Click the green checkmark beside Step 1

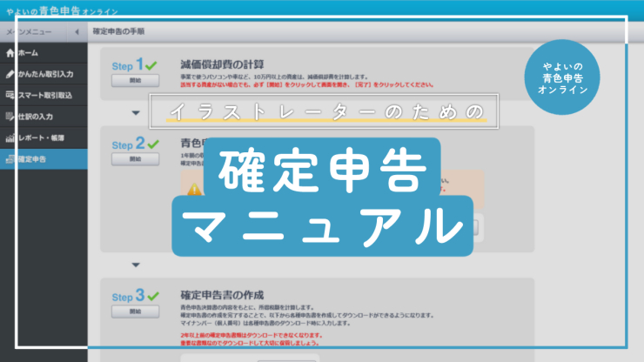pyautogui.click(x=153, y=65)
